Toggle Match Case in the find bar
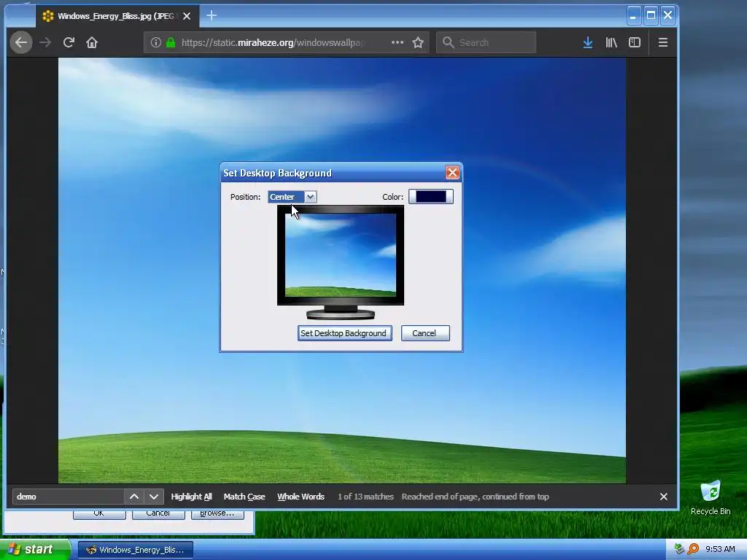747x560 pixels. pyautogui.click(x=244, y=497)
